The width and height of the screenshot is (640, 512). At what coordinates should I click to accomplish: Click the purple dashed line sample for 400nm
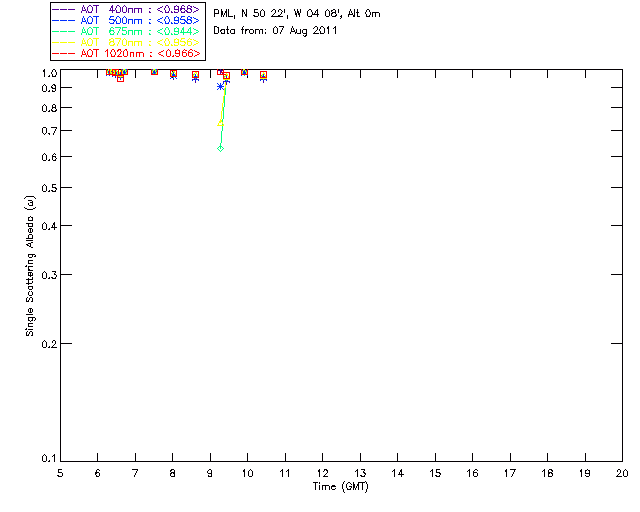click(64, 9)
